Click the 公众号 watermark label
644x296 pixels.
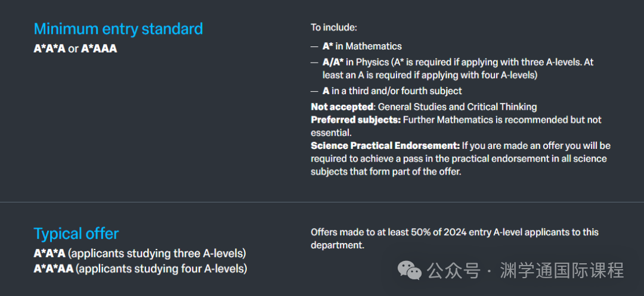tap(454, 271)
